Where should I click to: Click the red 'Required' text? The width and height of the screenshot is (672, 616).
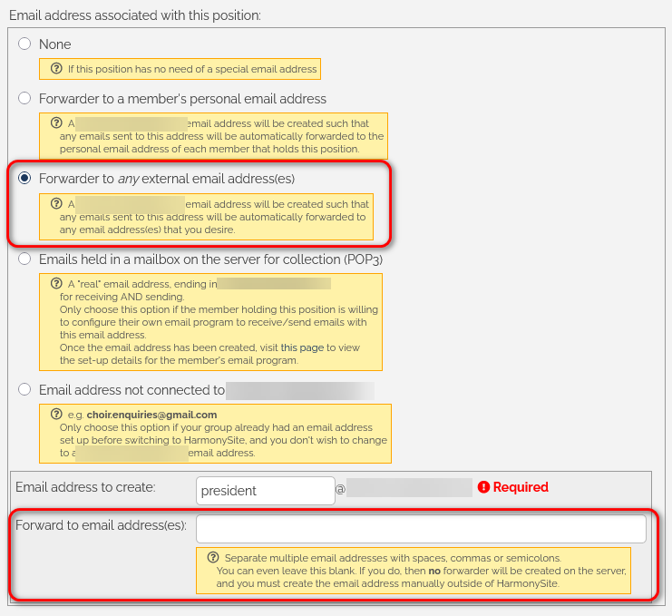tap(521, 487)
